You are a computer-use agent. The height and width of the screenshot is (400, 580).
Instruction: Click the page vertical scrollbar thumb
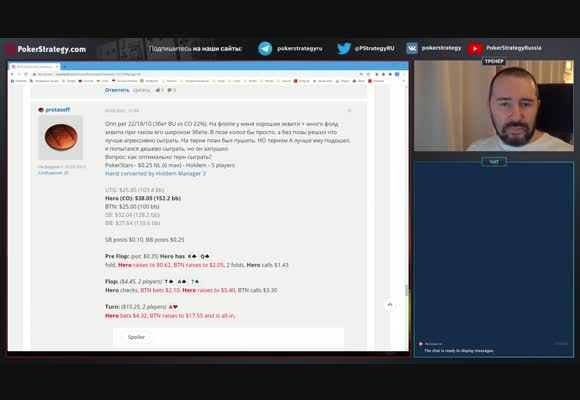[x=407, y=290]
